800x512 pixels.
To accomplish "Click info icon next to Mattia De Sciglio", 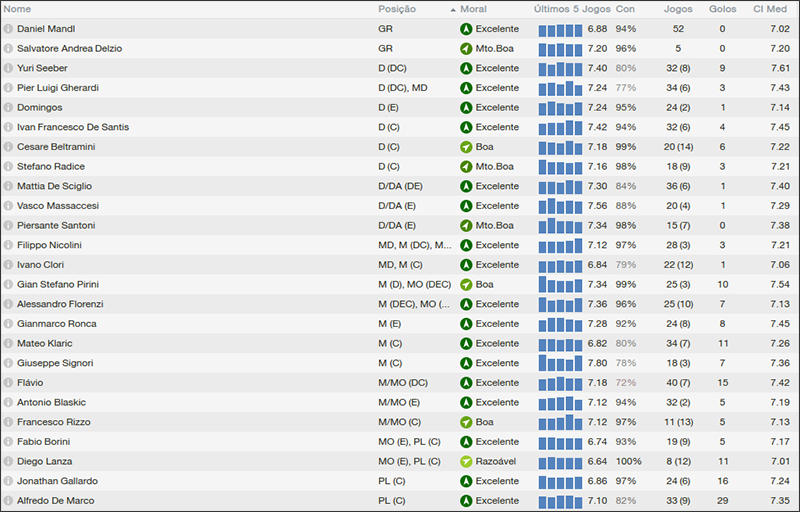I will click(9, 186).
